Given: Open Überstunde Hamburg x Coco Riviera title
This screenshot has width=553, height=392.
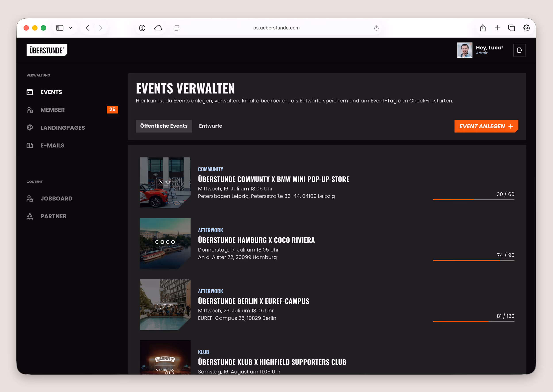Looking at the screenshot, I should pos(256,240).
